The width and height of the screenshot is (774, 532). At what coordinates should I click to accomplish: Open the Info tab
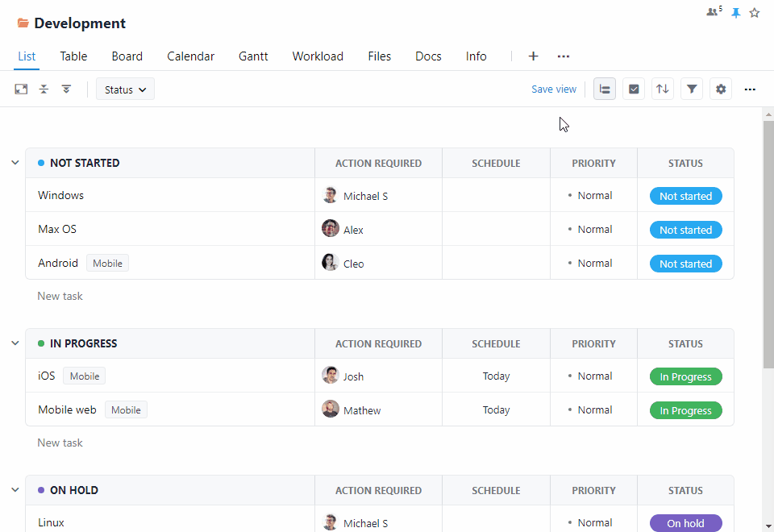(x=476, y=56)
